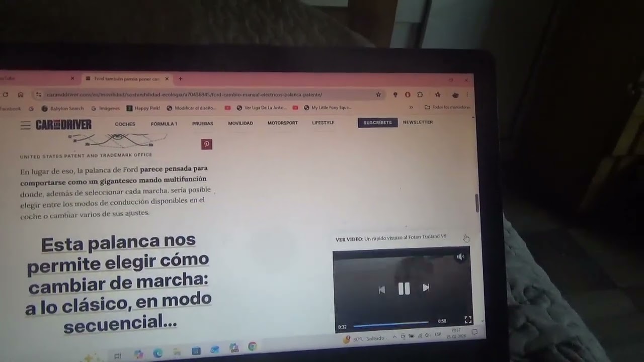Show hidden system tray icons
The image size is (644, 362).
[x=394, y=336]
